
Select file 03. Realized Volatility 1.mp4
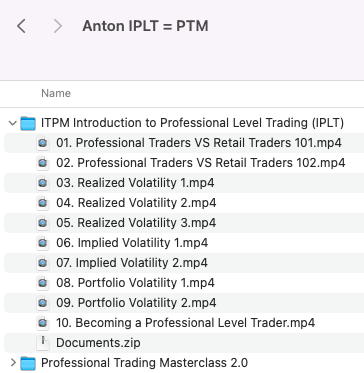tap(135, 183)
